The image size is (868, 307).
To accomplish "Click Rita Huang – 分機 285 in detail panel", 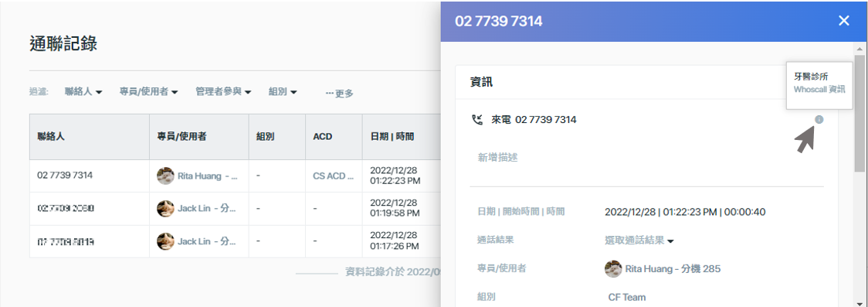I will click(x=673, y=269).
